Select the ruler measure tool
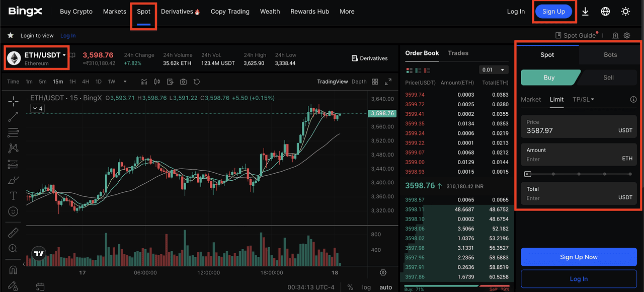Screen dimensions: 644x292 pos(13,233)
